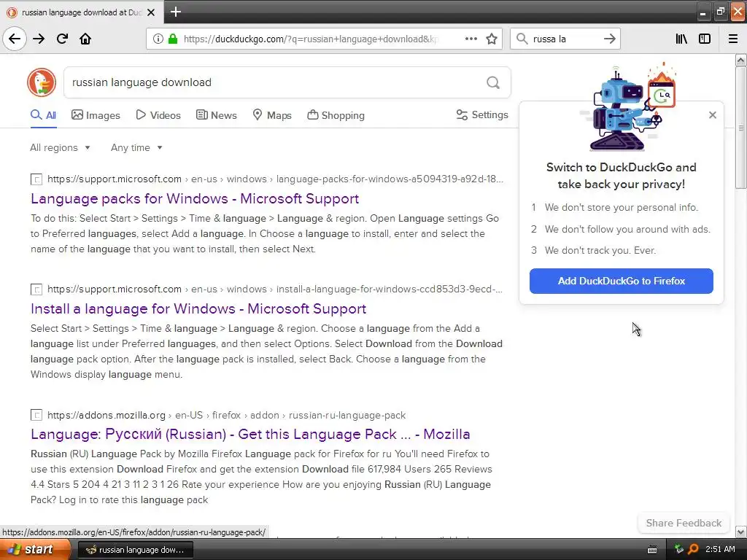Click the DuckDuckGo duck logo

(x=42, y=82)
